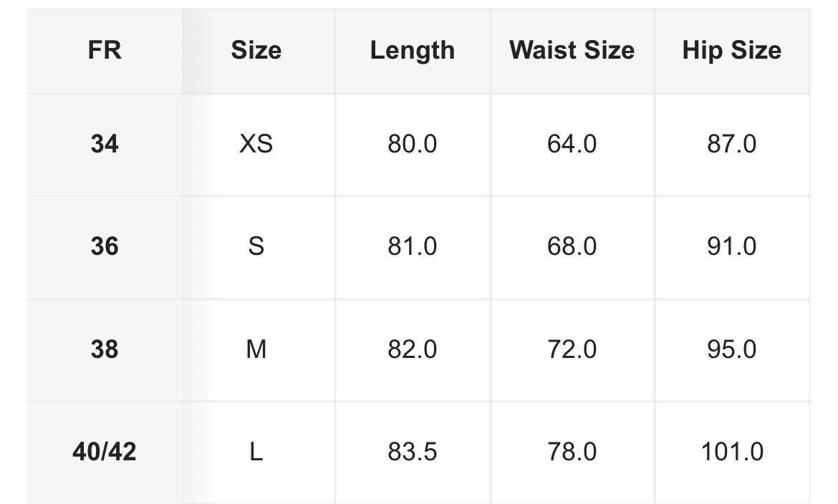838x504 pixels.
Task: Click the 80.0 length value
Action: click(x=412, y=145)
